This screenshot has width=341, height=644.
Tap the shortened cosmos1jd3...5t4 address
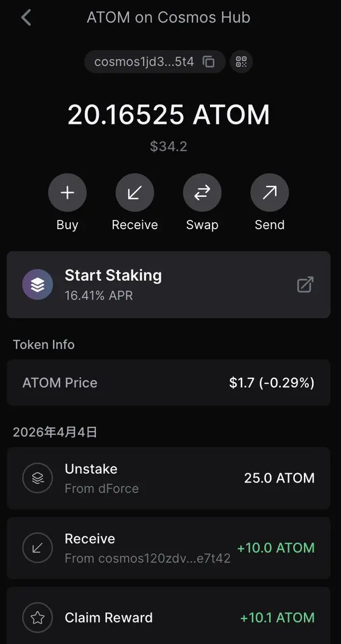(x=144, y=62)
